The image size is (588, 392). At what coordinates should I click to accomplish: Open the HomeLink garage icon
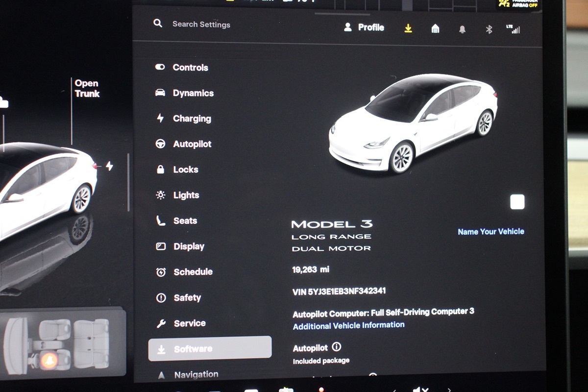point(435,29)
